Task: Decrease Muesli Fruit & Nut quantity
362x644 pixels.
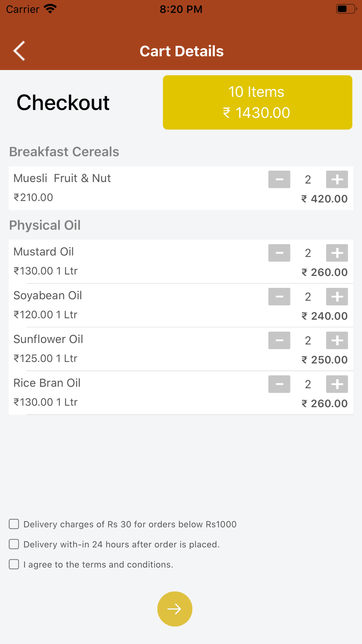Action: [x=279, y=179]
